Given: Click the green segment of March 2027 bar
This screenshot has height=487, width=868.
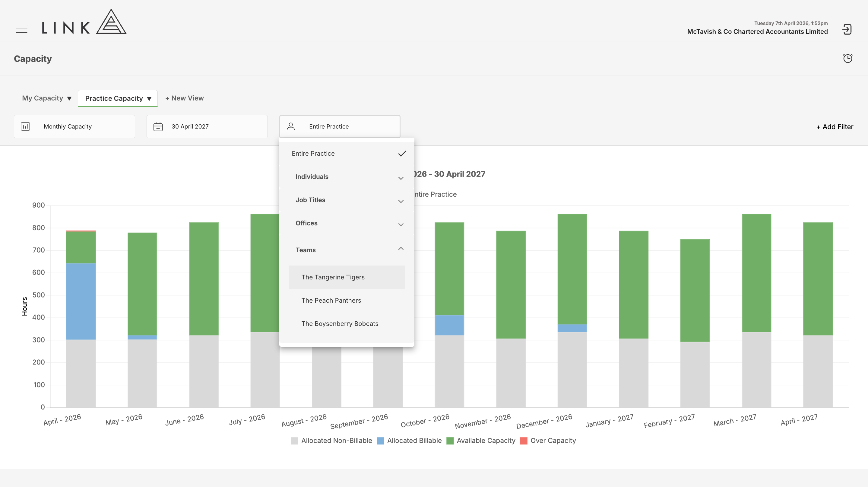Looking at the screenshot, I should click(x=756, y=273).
